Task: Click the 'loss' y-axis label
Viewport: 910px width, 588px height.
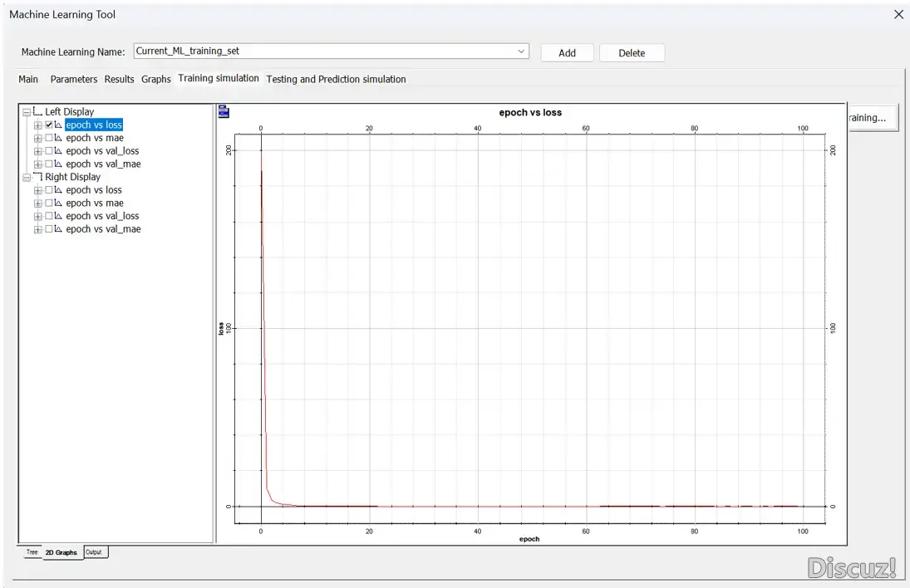Action: [220, 328]
